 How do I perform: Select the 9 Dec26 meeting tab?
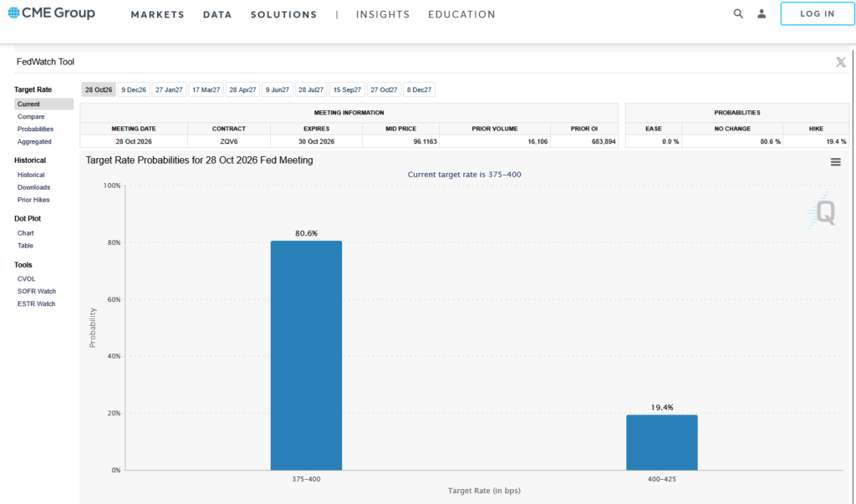tap(134, 89)
